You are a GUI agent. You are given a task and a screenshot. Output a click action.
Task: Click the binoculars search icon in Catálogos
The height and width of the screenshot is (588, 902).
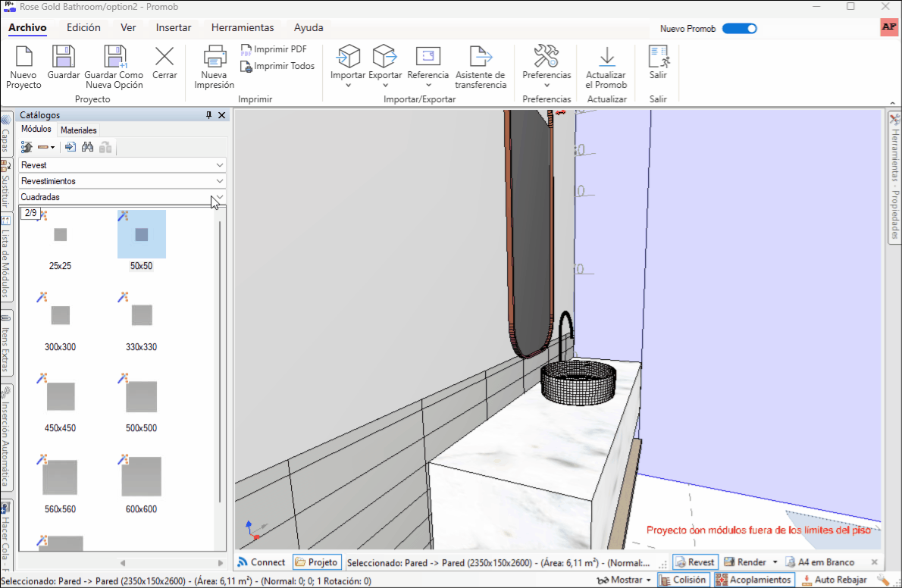tap(87, 147)
